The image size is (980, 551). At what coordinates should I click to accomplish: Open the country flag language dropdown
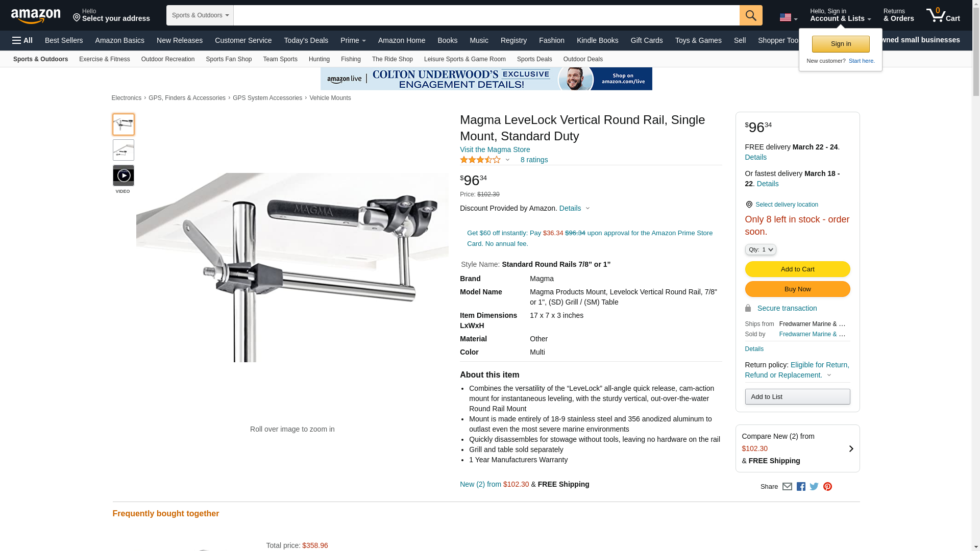789,17
